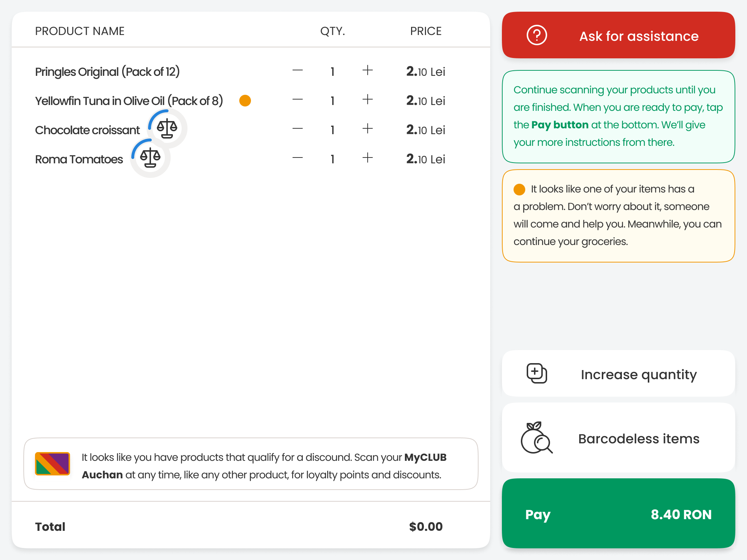
Task: Click the scale icon beside Roma Tomatoes
Action: click(x=150, y=157)
